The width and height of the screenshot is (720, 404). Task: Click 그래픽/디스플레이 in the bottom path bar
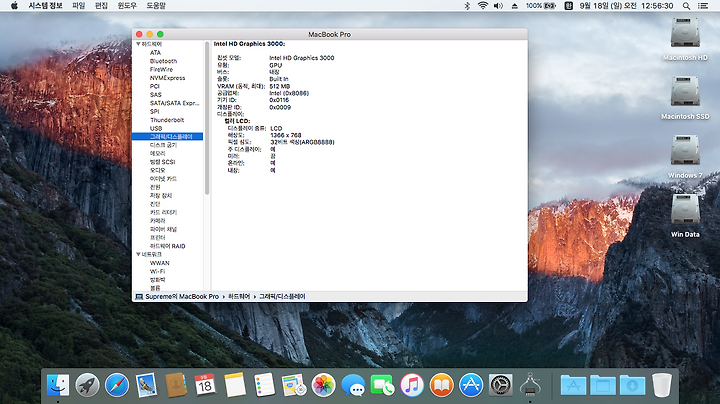point(282,297)
